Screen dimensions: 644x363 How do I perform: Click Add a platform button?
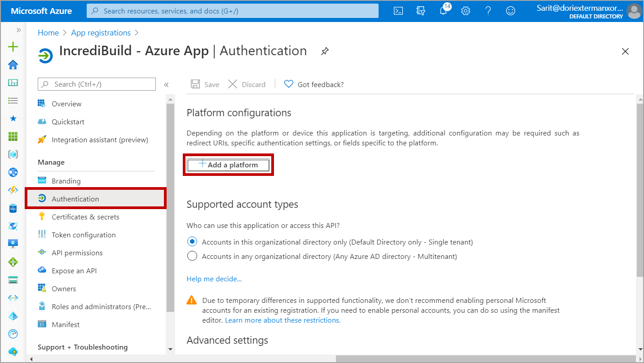click(x=228, y=165)
